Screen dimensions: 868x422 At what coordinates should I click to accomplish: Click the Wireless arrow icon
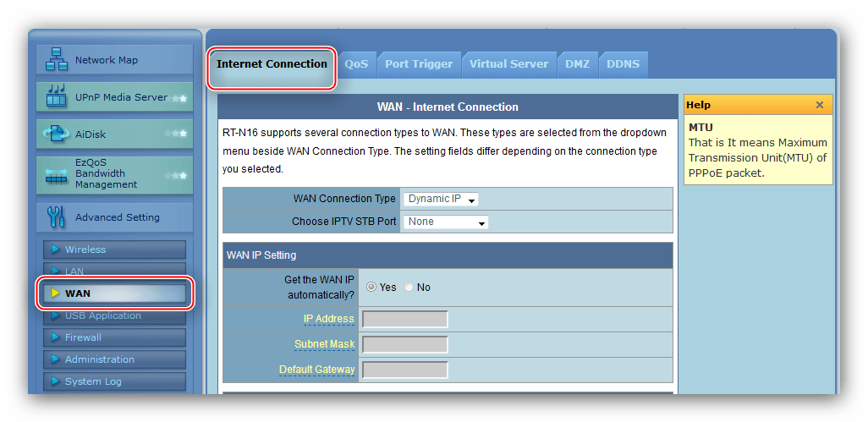tap(56, 249)
